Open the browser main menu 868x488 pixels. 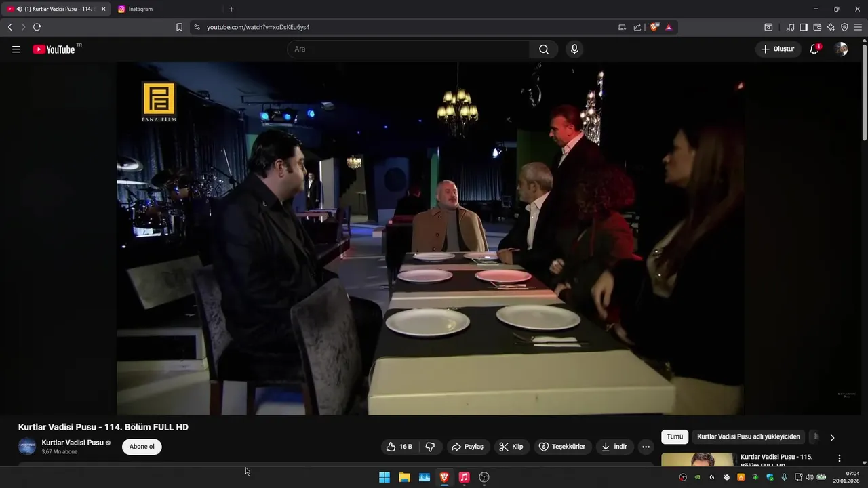(858, 27)
